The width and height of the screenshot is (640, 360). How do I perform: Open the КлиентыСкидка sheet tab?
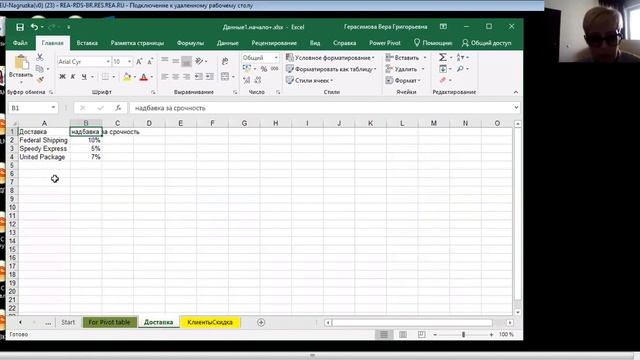[210, 322]
